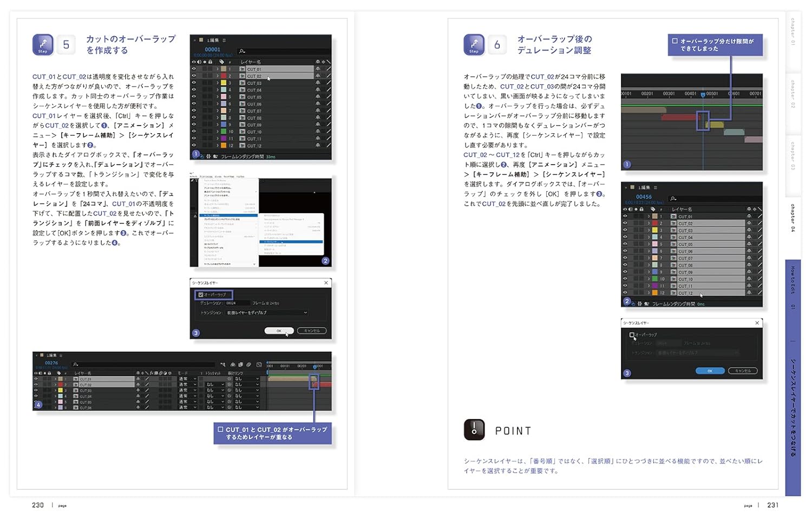The height and width of the screenshot is (518, 812).
Task: Click highlighted キーフレーム補助 entry in the animation menu
Action: [228, 215]
